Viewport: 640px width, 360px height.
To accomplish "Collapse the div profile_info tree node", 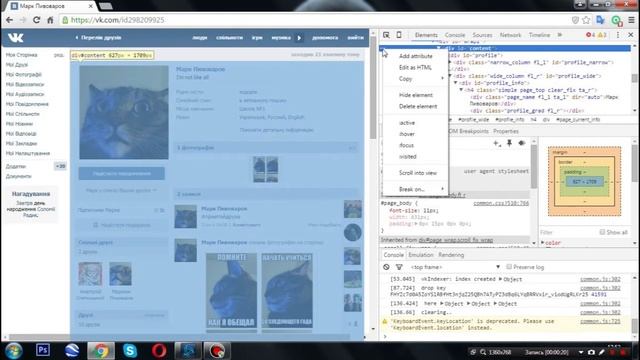I will tap(456, 83).
